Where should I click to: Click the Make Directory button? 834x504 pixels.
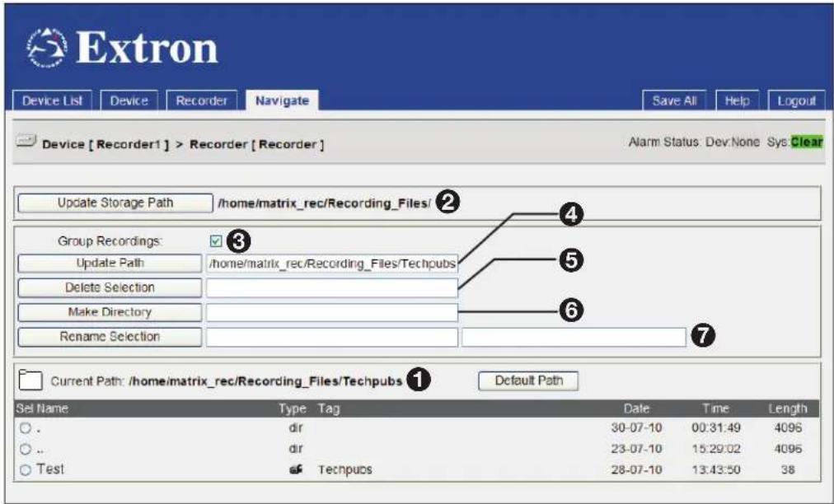tap(110, 312)
